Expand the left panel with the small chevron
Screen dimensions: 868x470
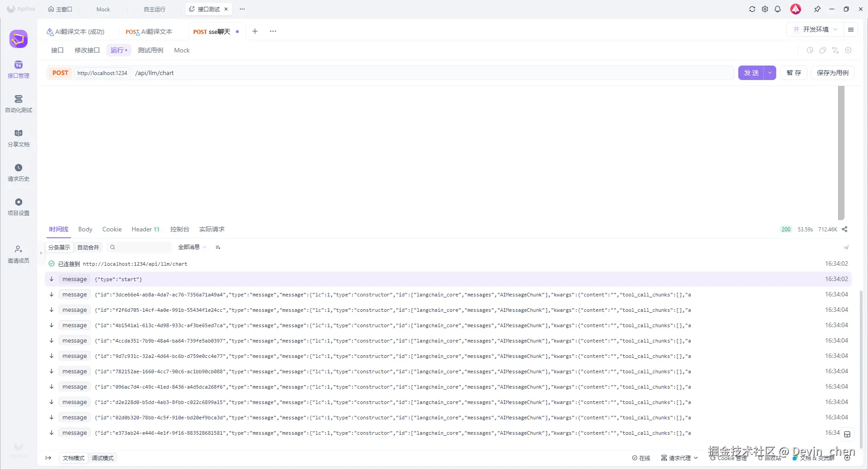point(41,253)
